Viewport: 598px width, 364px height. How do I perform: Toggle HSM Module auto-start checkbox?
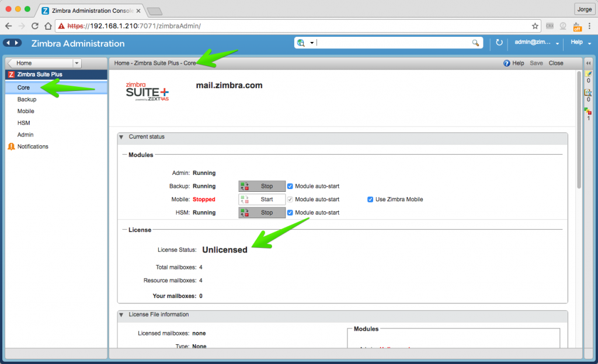pyautogui.click(x=290, y=213)
